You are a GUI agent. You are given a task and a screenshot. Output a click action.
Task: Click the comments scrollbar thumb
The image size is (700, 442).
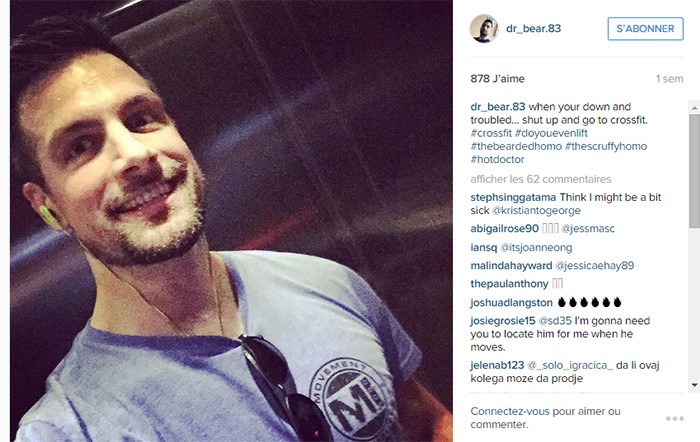click(694, 172)
